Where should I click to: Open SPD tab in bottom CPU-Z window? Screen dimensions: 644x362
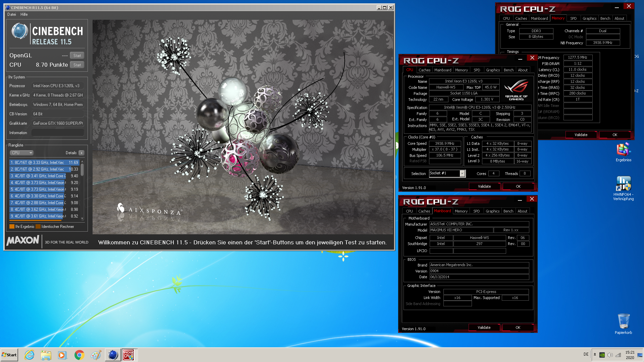click(477, 211)
